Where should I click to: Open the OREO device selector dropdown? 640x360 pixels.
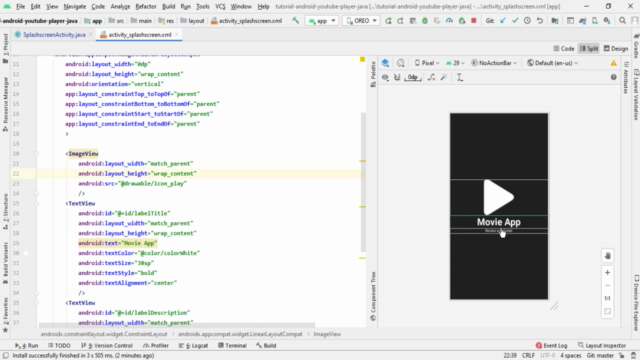pos(361,20)
